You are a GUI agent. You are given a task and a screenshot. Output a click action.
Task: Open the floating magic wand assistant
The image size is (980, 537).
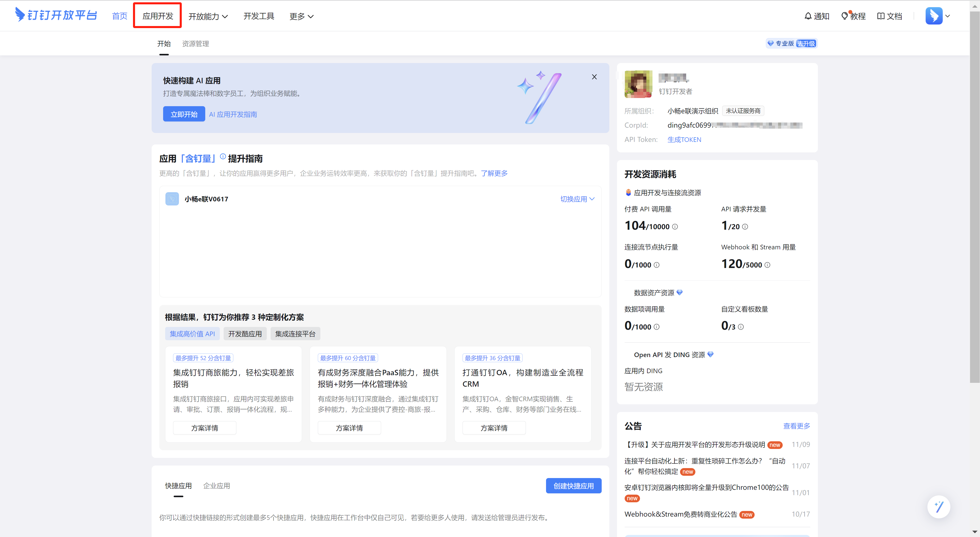939,507
